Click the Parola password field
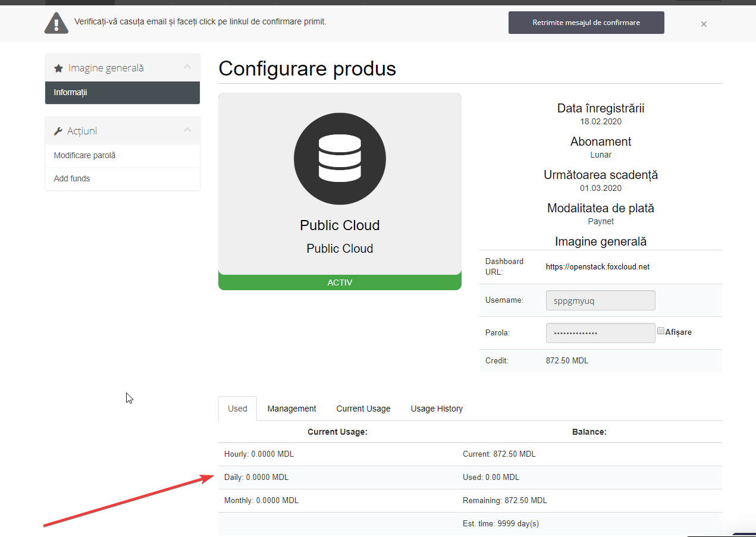 point(600,333)
